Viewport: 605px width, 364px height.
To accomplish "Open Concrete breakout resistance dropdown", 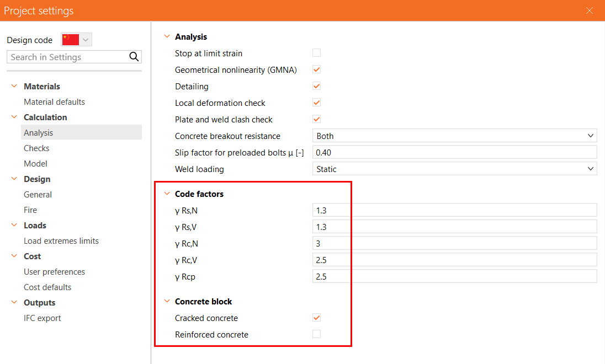I will (x=454, y=136).
